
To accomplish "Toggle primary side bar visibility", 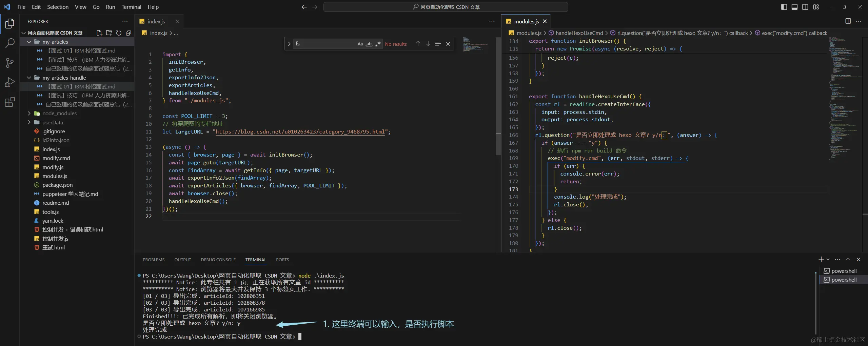I will (784, 7).
